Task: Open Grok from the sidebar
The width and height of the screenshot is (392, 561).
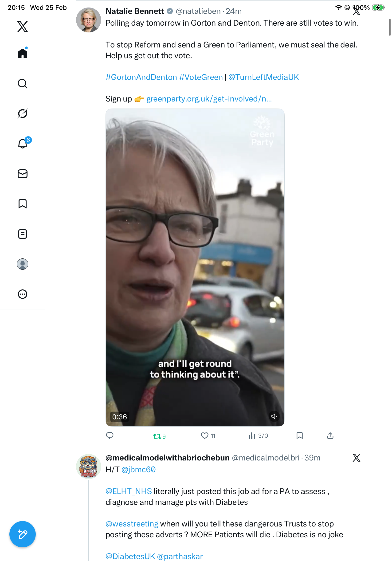Action: (23, 114)
